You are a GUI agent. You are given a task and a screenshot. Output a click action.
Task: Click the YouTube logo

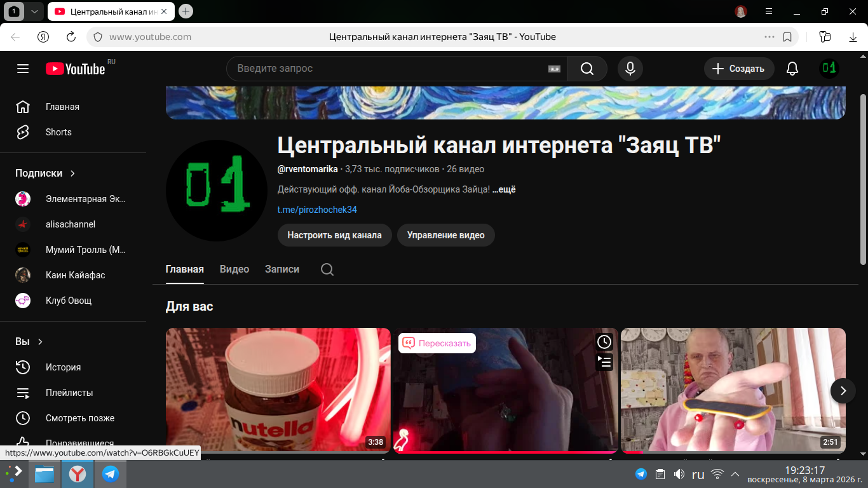pos(75,69)
